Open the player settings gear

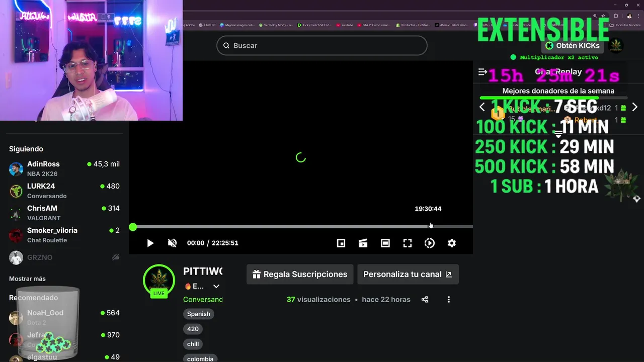point(452,243)
